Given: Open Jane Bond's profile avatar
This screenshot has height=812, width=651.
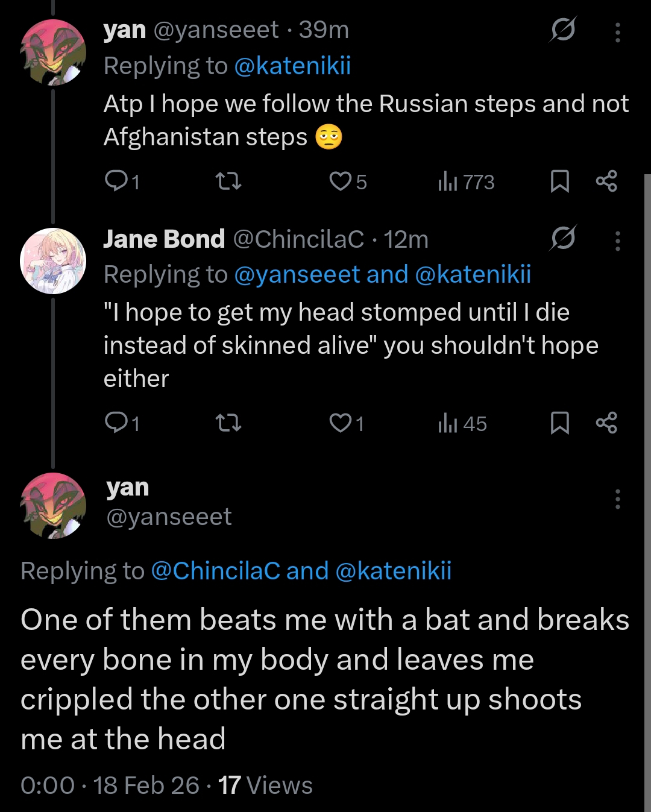Looking at the screenshot, I should (x=53, y=261).
